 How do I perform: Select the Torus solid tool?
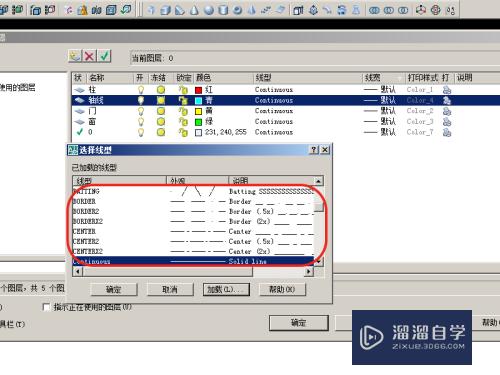tap(238, 10)
